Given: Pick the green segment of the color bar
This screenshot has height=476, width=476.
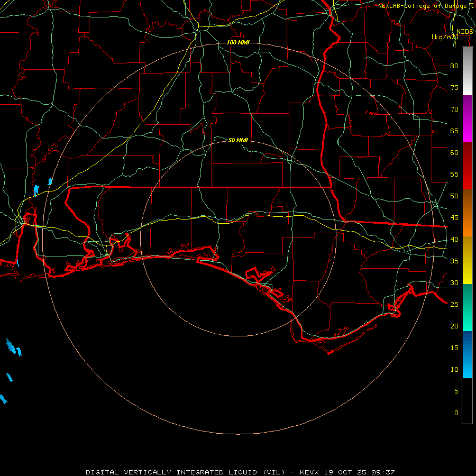Looking at the screenshot, I should [467, 307].
